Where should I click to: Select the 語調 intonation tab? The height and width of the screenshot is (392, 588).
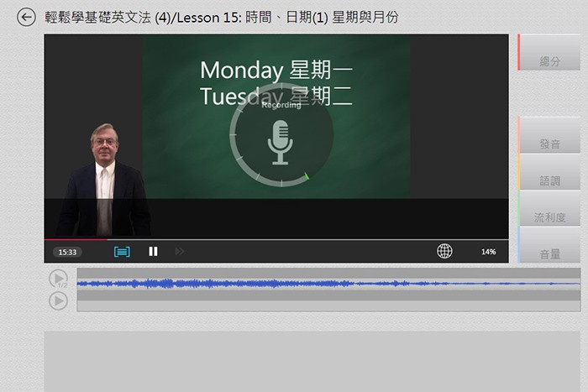[x=550, y=180]
